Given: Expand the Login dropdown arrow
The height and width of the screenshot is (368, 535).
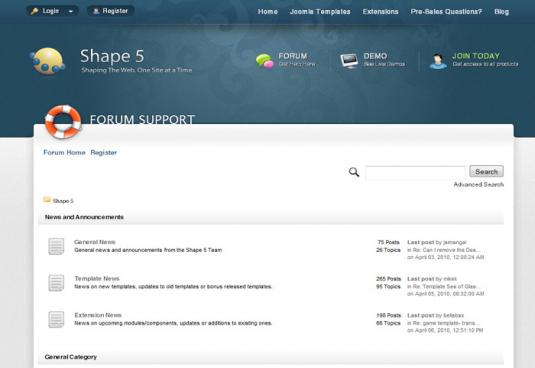Looking at the screenshot, I should (71, 11).
